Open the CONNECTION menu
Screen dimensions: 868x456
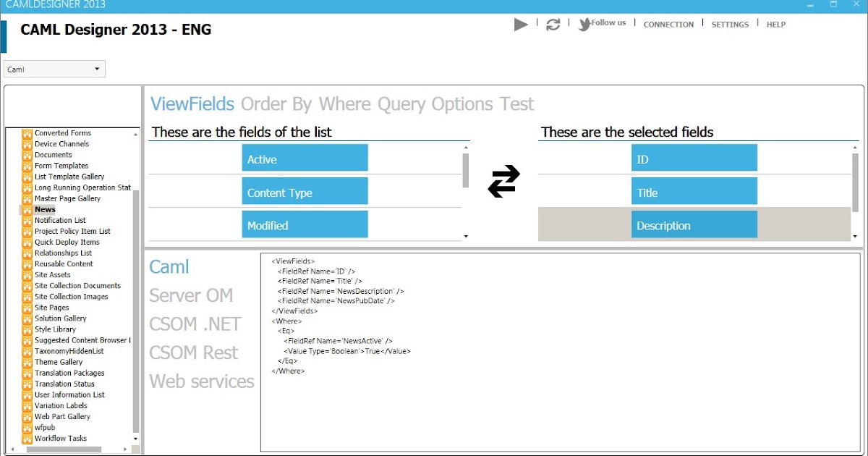[668, 25]
